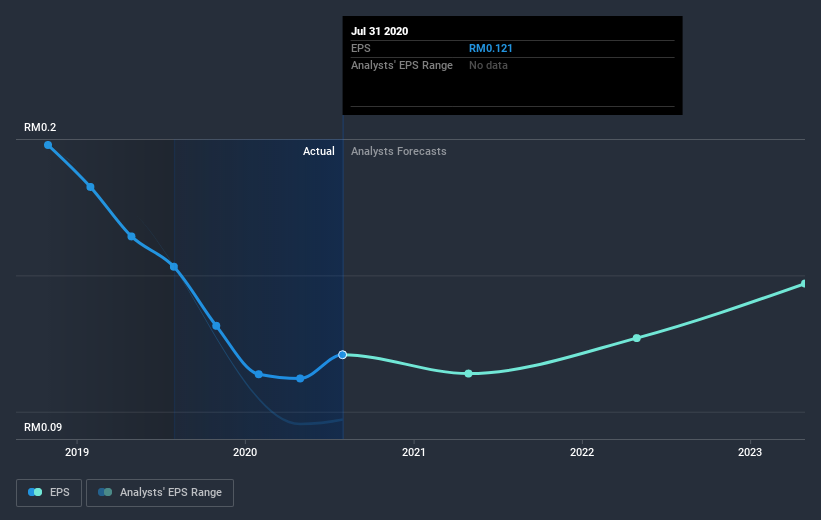Click the EPS point at chart's lowest dip

coord(300,379)
